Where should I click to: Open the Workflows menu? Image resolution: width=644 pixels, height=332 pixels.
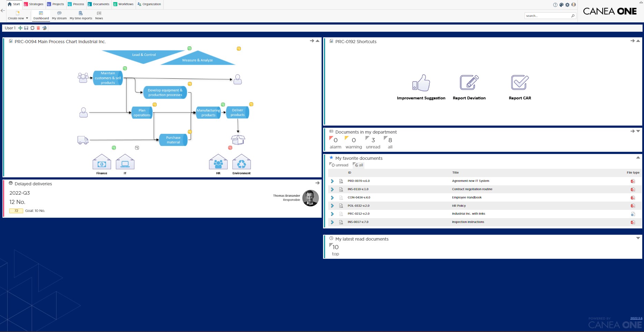123,4
